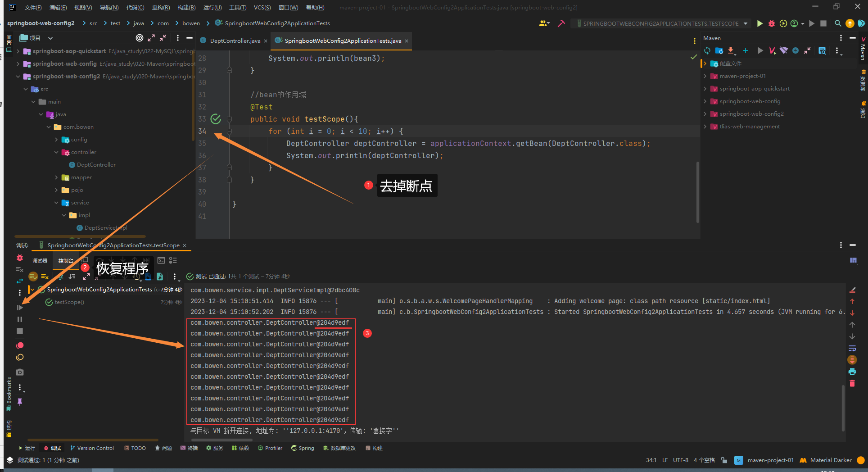Expand all test results icon
The image size is (868, 472).
[x=86, y=277]
